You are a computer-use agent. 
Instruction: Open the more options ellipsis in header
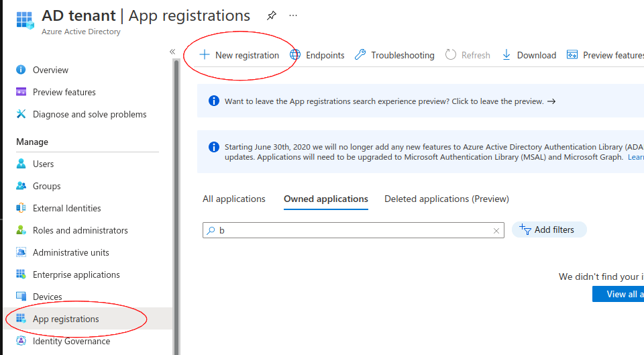pyautogui.click(x=293, y=15)
